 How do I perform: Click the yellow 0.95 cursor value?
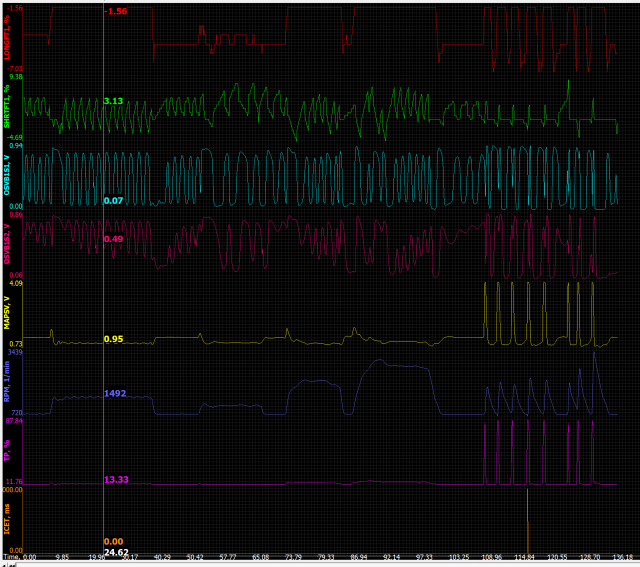click(x=113, y=339)
